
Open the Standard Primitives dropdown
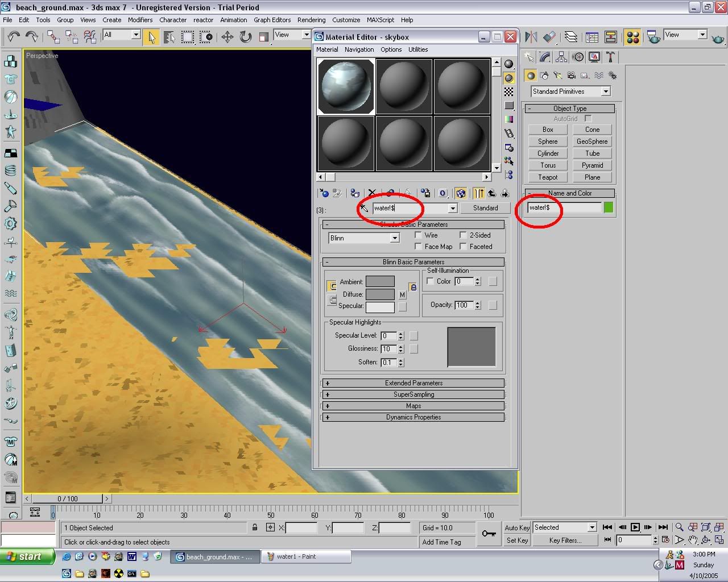pos(570,92)
